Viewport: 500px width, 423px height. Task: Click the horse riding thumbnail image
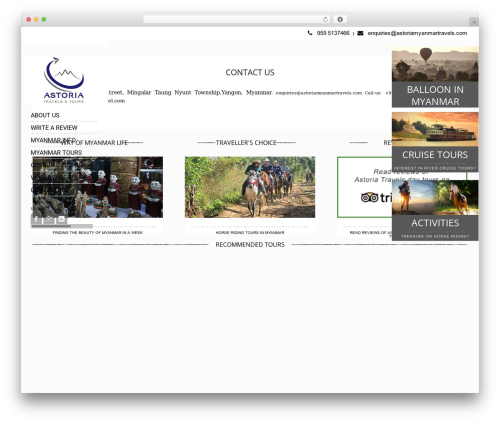[250, 187]
